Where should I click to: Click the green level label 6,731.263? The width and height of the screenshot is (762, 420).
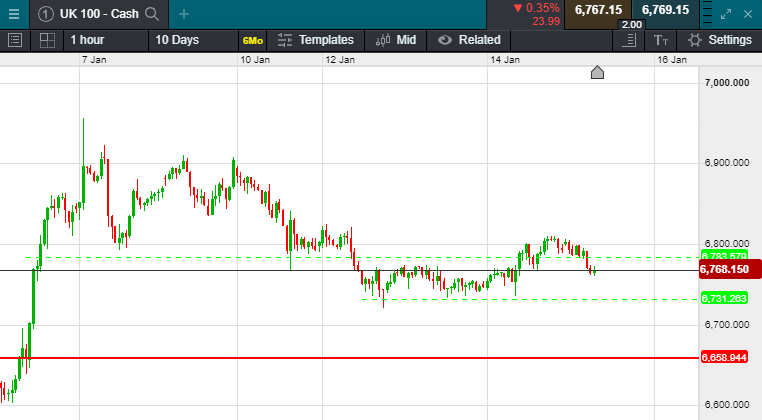724,298
